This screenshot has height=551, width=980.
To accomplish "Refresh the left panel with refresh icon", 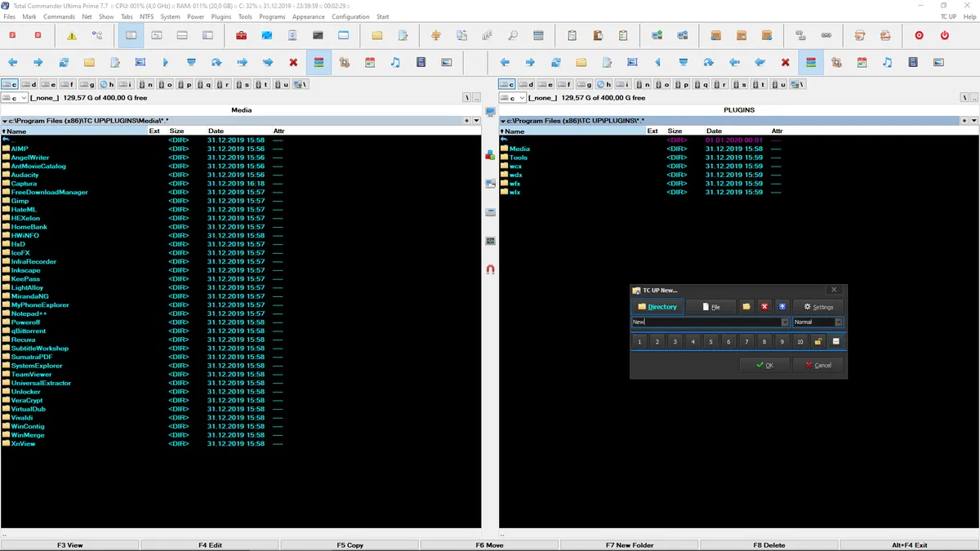I will tap(64, 62).
